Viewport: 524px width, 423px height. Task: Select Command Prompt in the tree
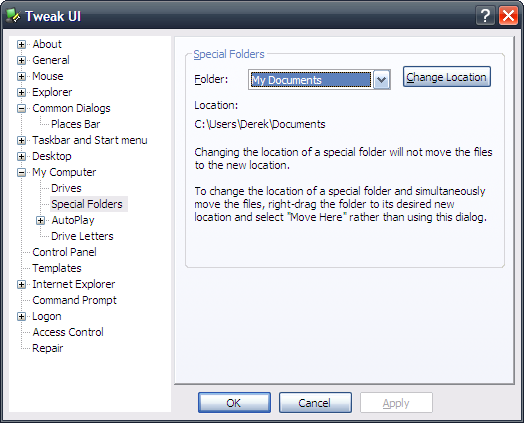pyautogui.click(x=75, y=300)
